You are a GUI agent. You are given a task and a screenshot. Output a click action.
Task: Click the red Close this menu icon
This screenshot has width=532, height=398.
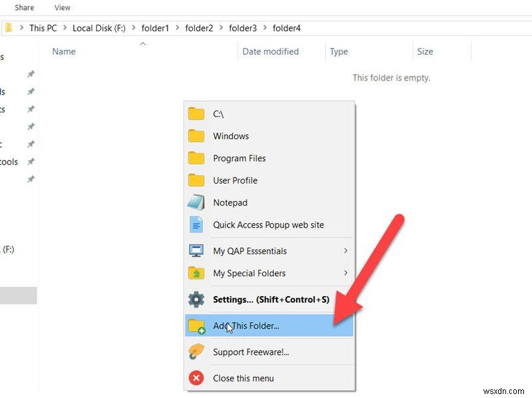click(196, 378)
